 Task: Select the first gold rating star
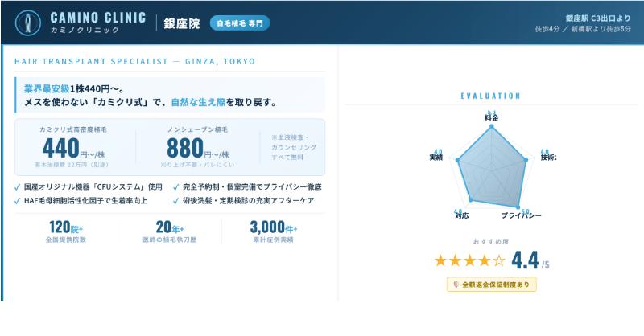point(440,260)
